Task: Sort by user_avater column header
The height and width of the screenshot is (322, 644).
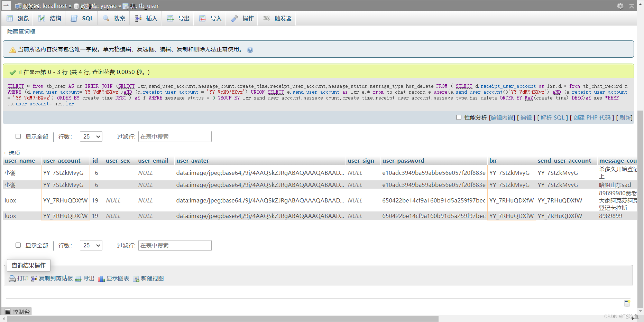Action: click(193, 161)
